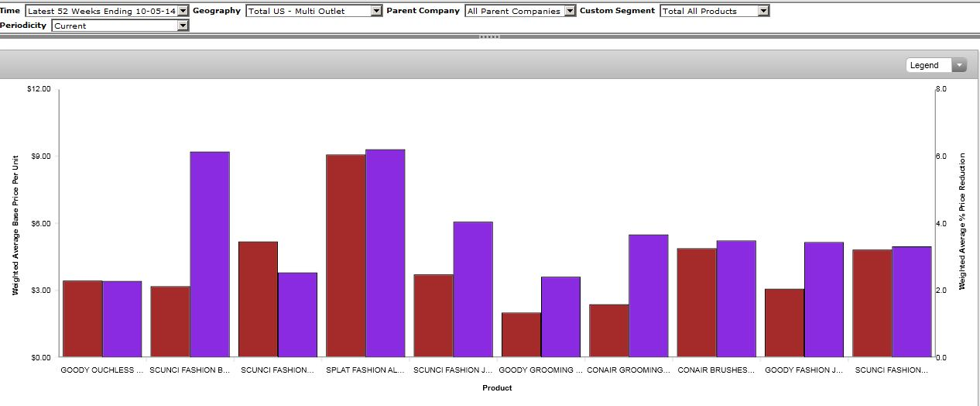Click the CONAIR BRUSHES axis label

716,370
